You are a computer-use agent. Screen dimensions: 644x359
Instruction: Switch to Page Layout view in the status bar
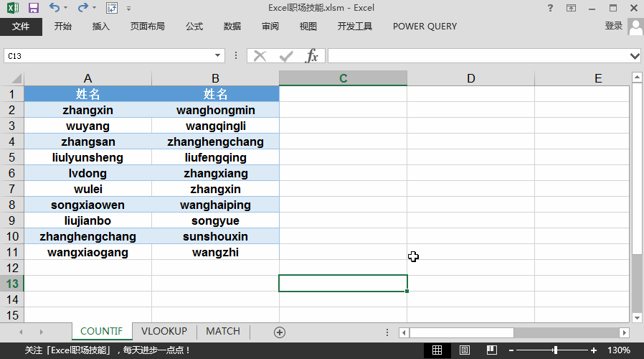coord(465,350)
